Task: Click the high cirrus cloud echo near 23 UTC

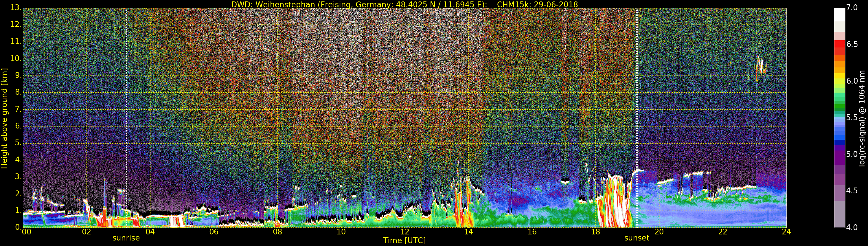Action: (x=761, y=68)
